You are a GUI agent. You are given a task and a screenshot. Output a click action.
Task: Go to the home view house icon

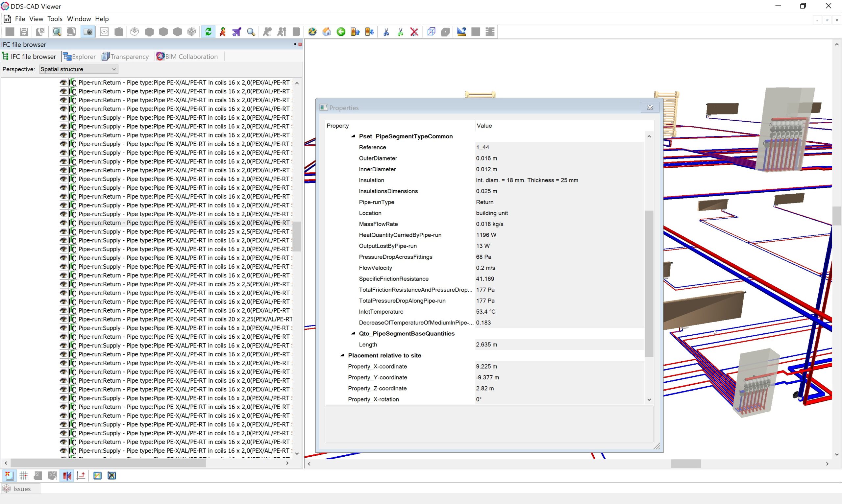tap(326, 32)
